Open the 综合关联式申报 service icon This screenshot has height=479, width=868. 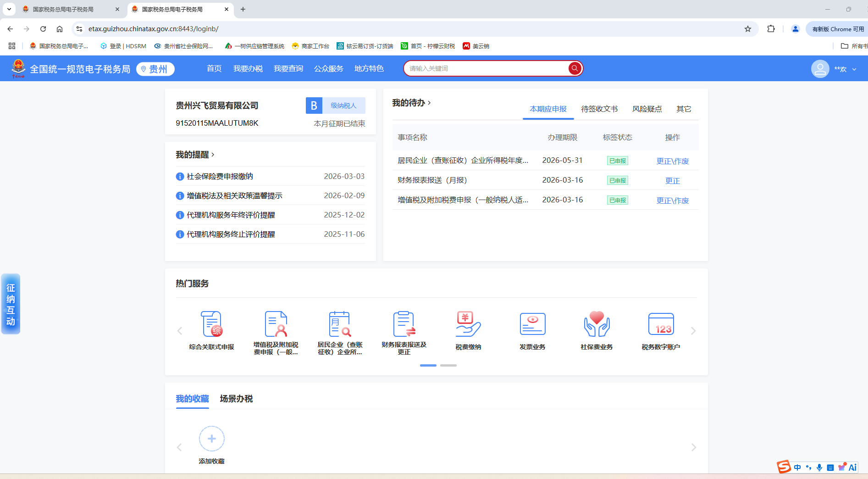211,325
